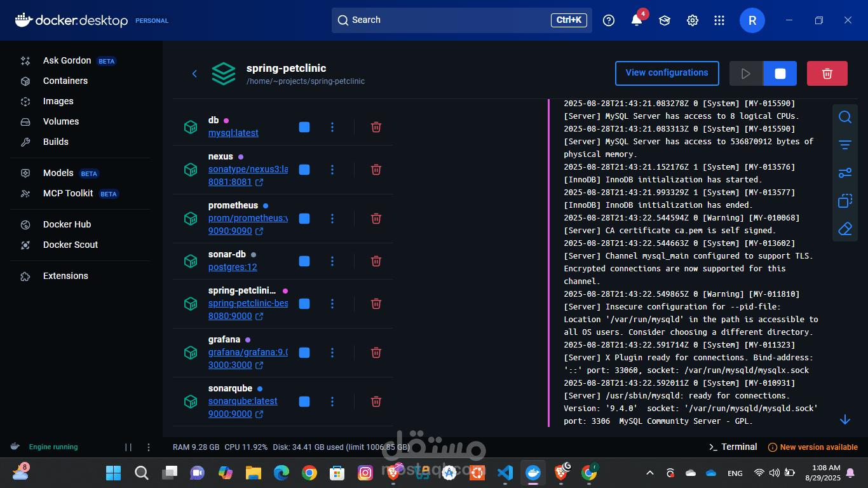This screenshot has height=488, width=868.
Task: Clear the logs with eraser icon
Action: coord(844,228)
